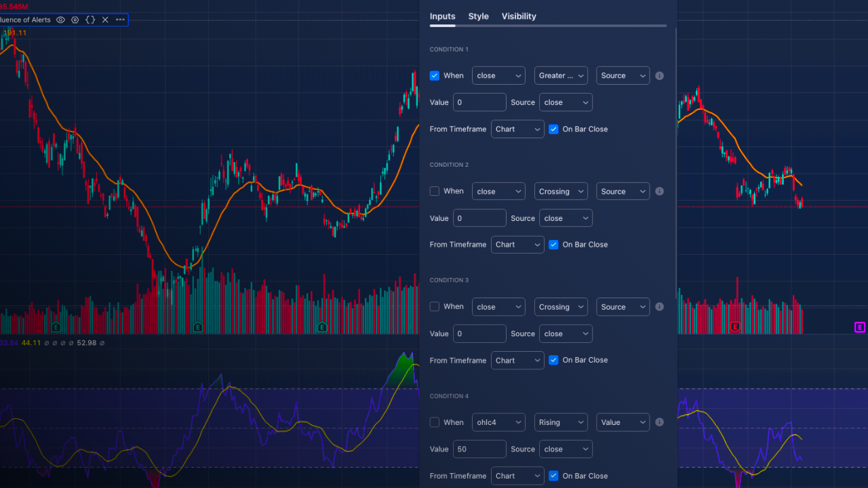Open the More options menu on the indicator legend
The height and width of the screenshot is (488, 868).
coord(120,20)
